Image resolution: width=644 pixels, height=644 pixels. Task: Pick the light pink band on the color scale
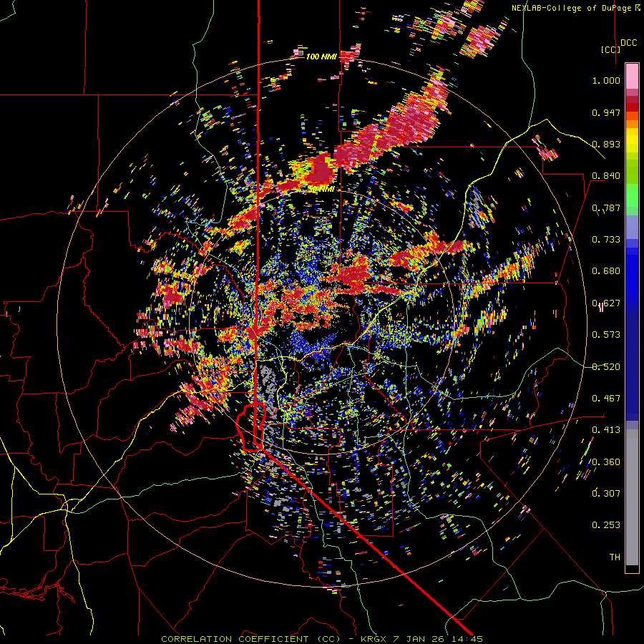point(632,76)
